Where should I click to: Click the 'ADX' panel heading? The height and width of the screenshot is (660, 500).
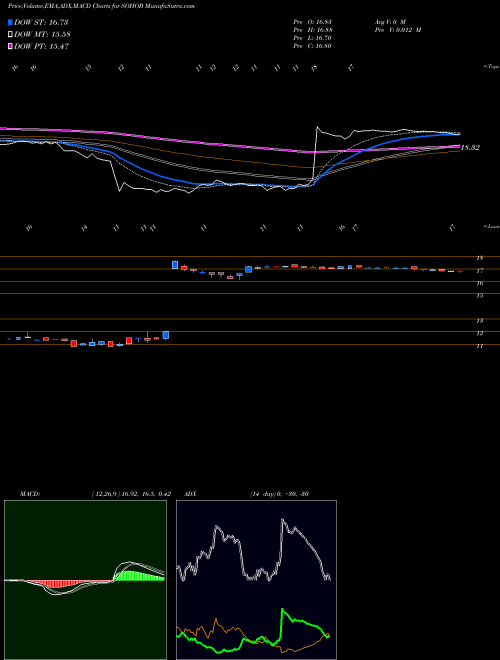[x=190, y=494]
